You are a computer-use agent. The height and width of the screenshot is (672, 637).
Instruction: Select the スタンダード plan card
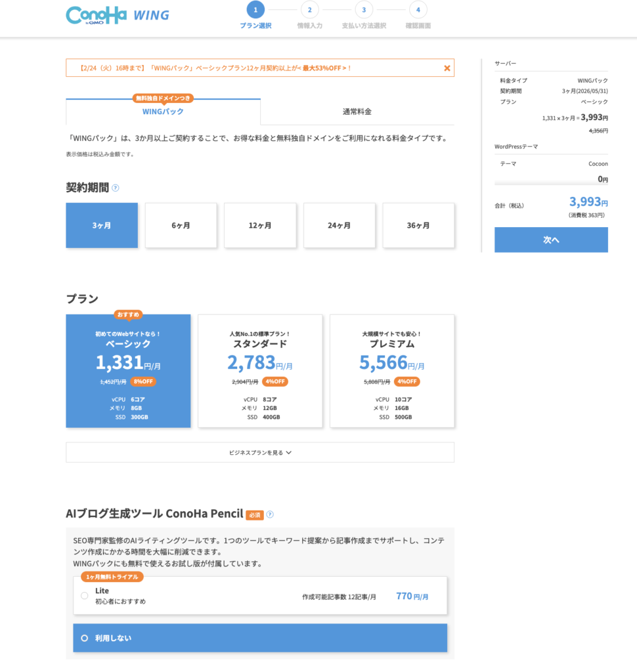260,371
